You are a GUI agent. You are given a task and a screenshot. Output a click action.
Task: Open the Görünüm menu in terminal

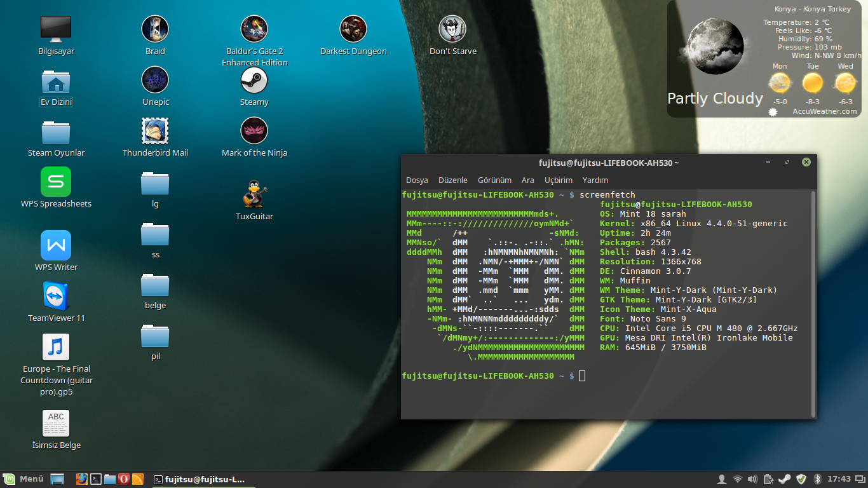click(x=494, y=180)
